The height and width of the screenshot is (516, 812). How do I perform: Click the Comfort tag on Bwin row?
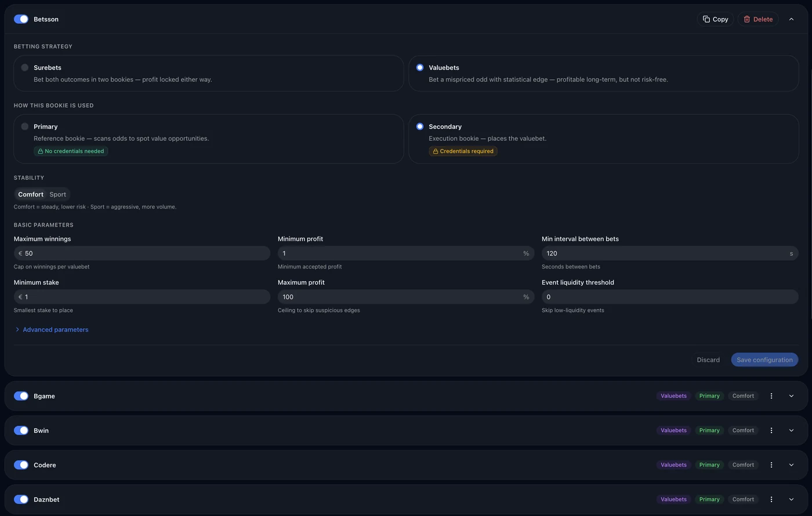pyautogui.click(x=743, y=430)
